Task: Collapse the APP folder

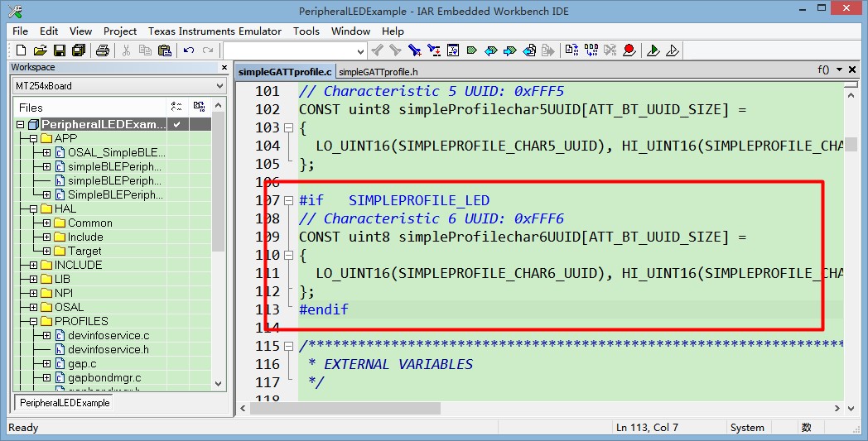Action: click(33, 138)
